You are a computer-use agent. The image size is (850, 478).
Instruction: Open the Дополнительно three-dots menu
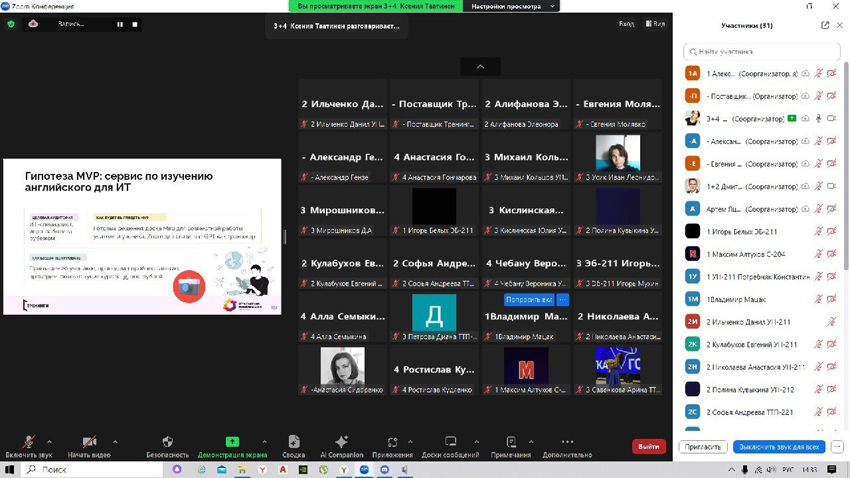[x=567, y=442]
